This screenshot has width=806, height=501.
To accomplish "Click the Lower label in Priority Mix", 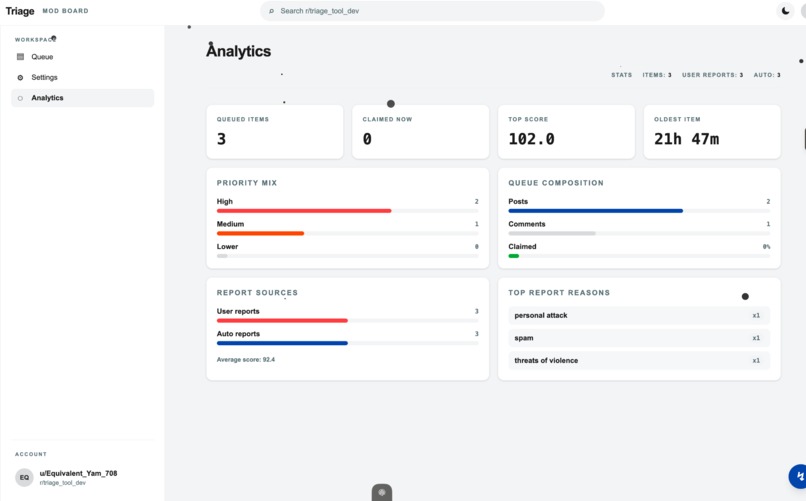I will (227, 247).
